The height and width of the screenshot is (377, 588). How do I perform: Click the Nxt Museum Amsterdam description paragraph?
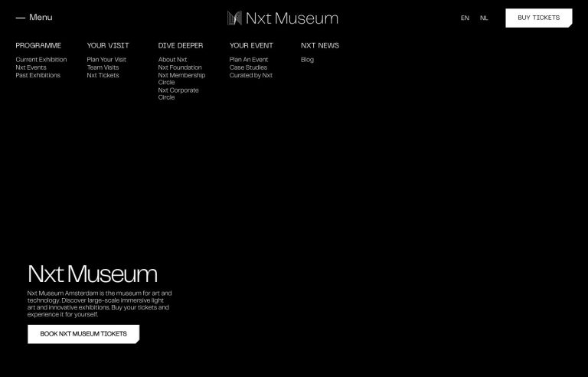(100, 303)
